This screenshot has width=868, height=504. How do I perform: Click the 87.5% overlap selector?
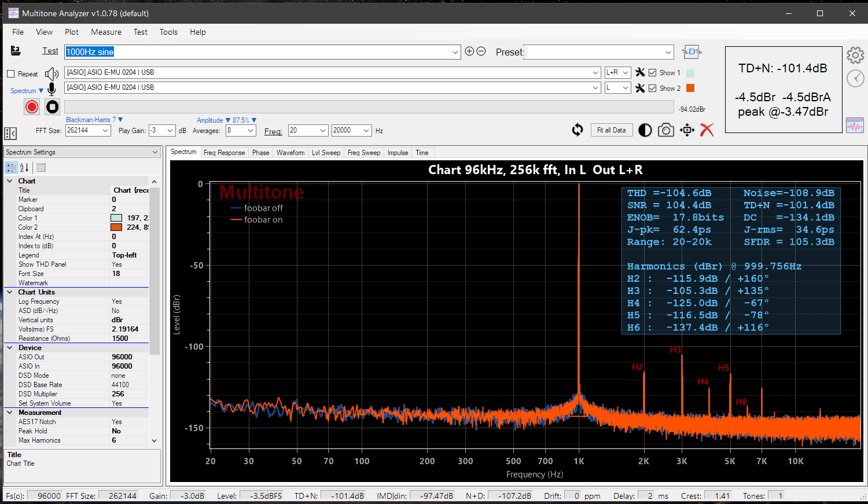[244, 120]
